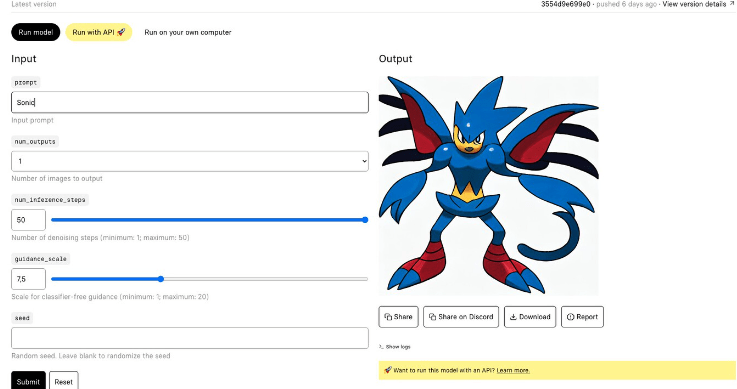Image resolution: width=737 pixels, height=389 pixels.
Task: Click the num_inference_steps number box
Action: pos(29,220)
